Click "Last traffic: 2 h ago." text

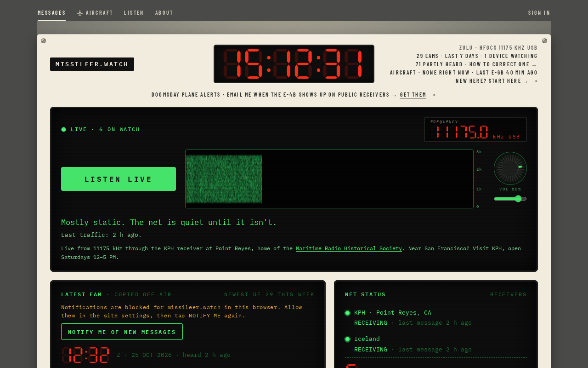coord(102,235)
